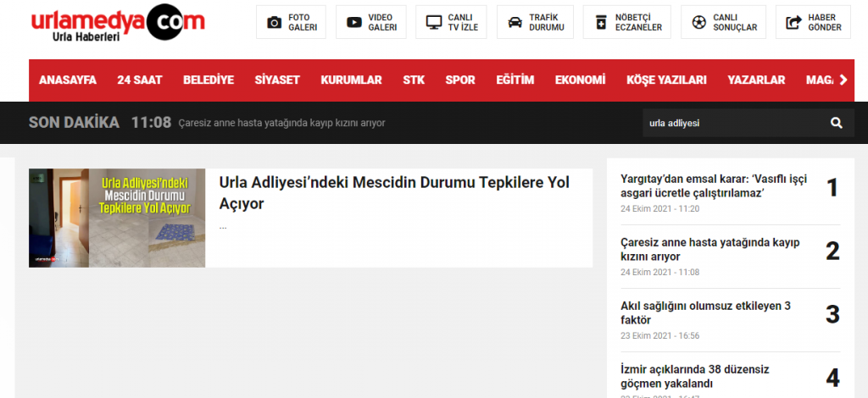Image resolution: width=868 pixels, height=398 pixels.
Task: Open the Ekonomi menu category
Action: click(x=580, y=80)
